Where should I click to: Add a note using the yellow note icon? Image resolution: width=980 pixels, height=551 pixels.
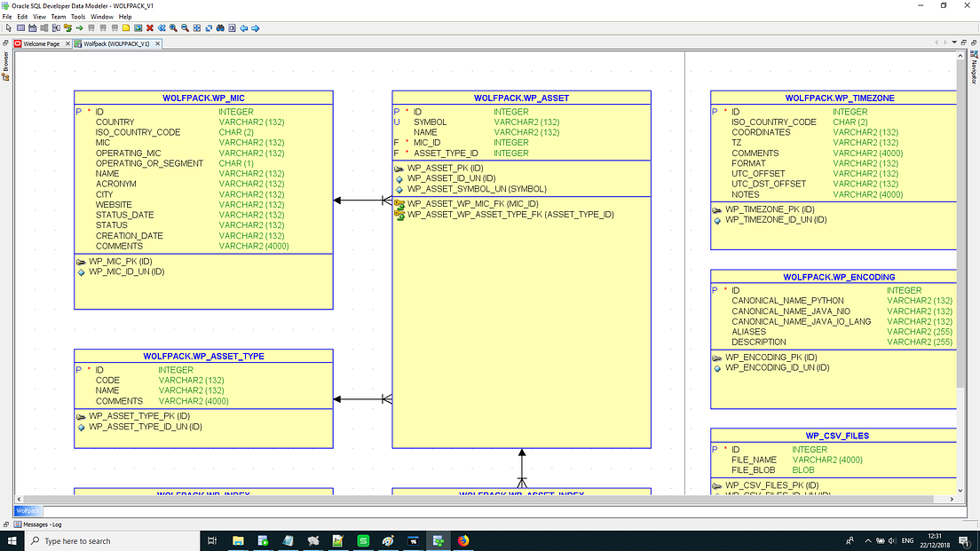(125, 28)
